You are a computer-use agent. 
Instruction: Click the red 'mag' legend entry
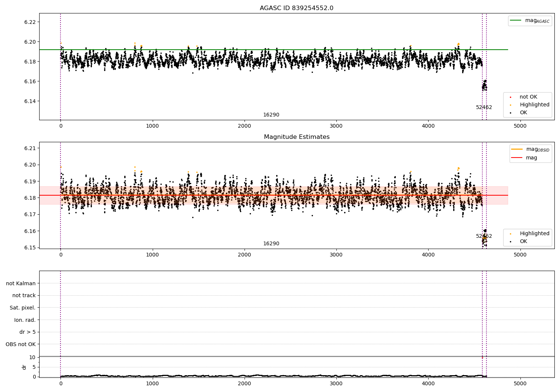tap(532, 158)
